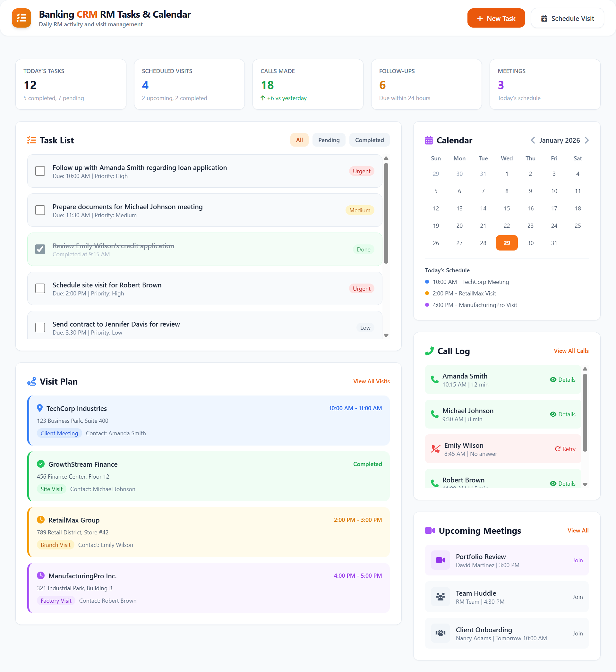Select the map pin icon on TechCorp Industries visit
Image resolution: width=616 pixels, height=672 pixels.
tap(40, 408)
